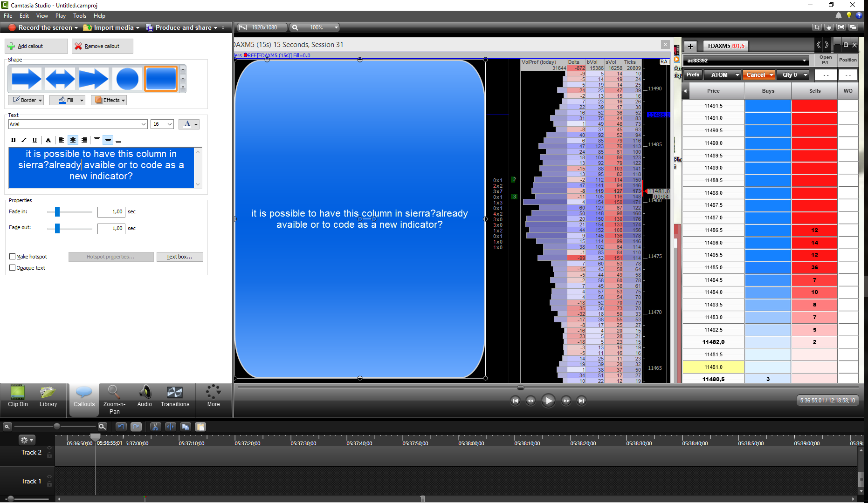Screen dimensions: 868x503
Task: Click the timeline cut scissors icon
Action: [x=156, y=427]
